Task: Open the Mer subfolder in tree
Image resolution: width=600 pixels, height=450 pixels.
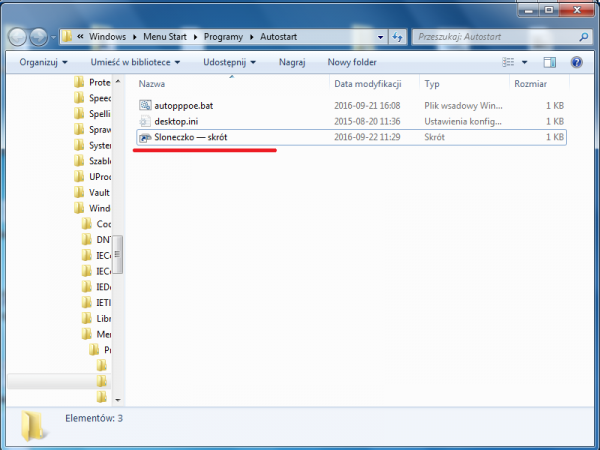Action: click(96, 334)
